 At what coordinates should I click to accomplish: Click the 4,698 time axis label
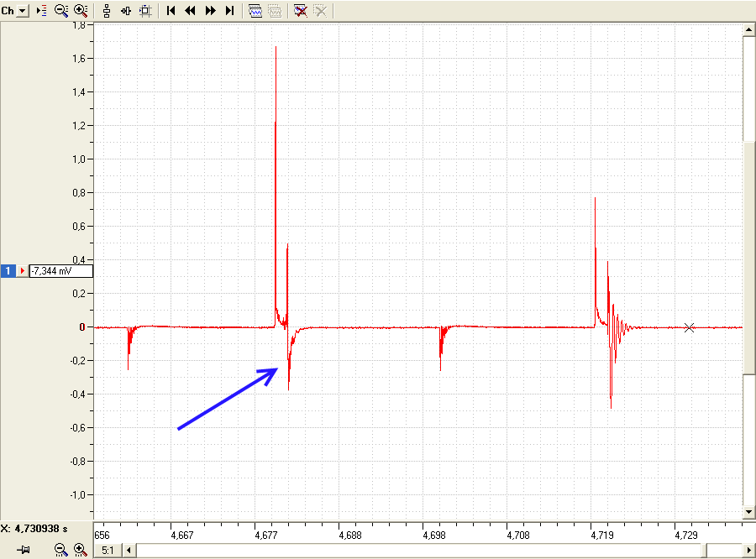[434, 535]
